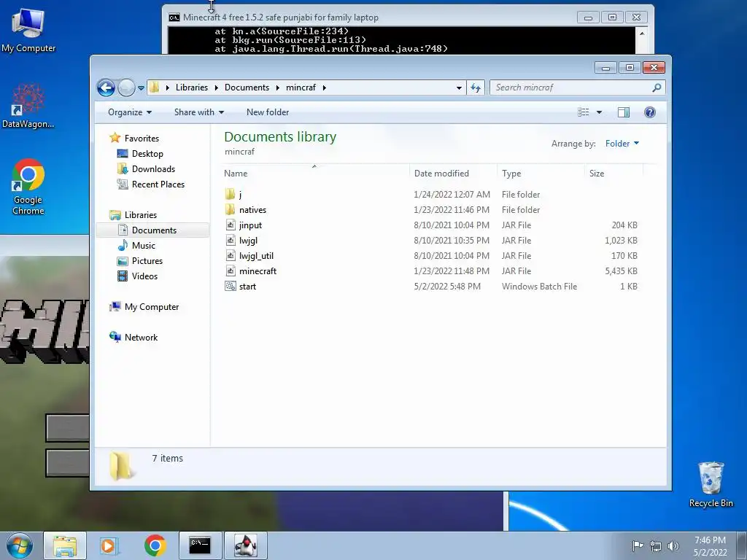
Task: Select the start batch file icon
Action: tap(230, 286)
